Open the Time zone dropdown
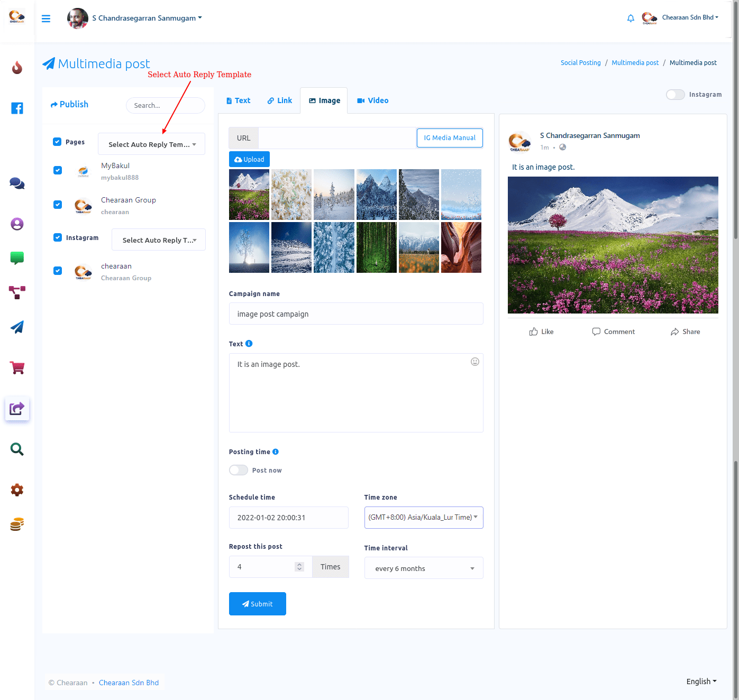Image resolution: width=739 pixels, height=700 pixels. point(423,518)
